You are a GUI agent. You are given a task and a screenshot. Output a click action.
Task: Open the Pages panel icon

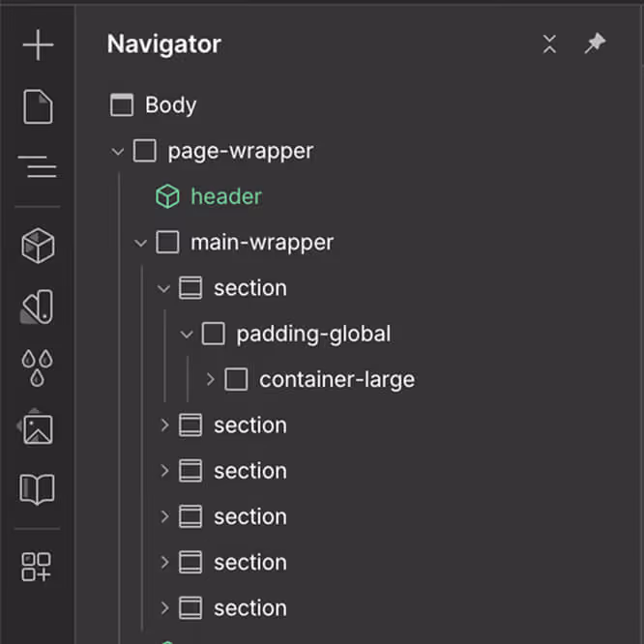[x=38, y=106]
